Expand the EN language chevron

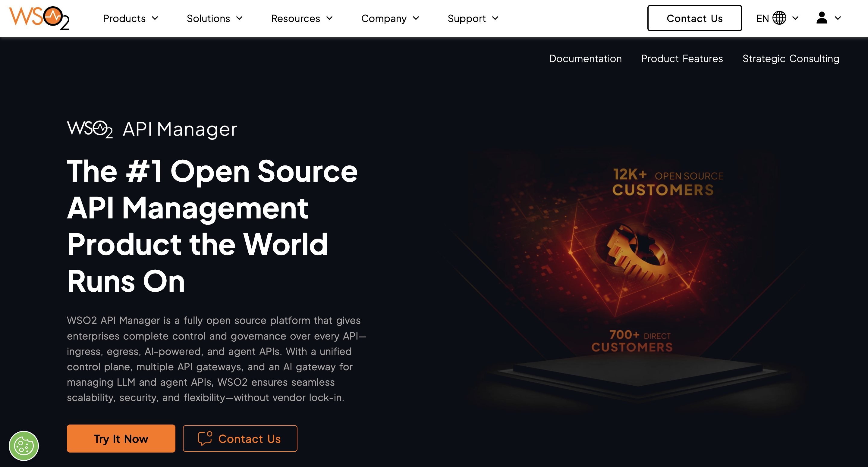pos(795,18)
